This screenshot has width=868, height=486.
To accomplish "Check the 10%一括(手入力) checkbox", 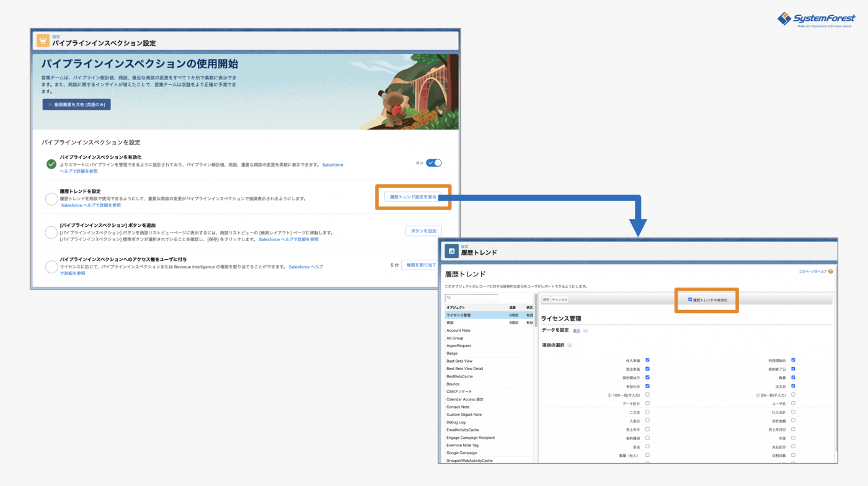I will tap(647, 394).
